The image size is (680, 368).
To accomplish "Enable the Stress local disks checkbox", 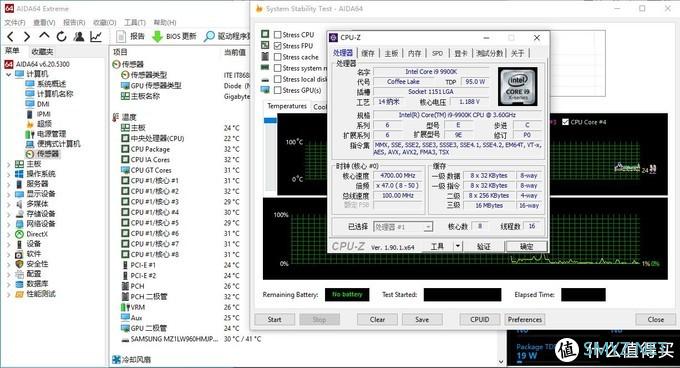I will pyautogui.click(x=278, y=79).
